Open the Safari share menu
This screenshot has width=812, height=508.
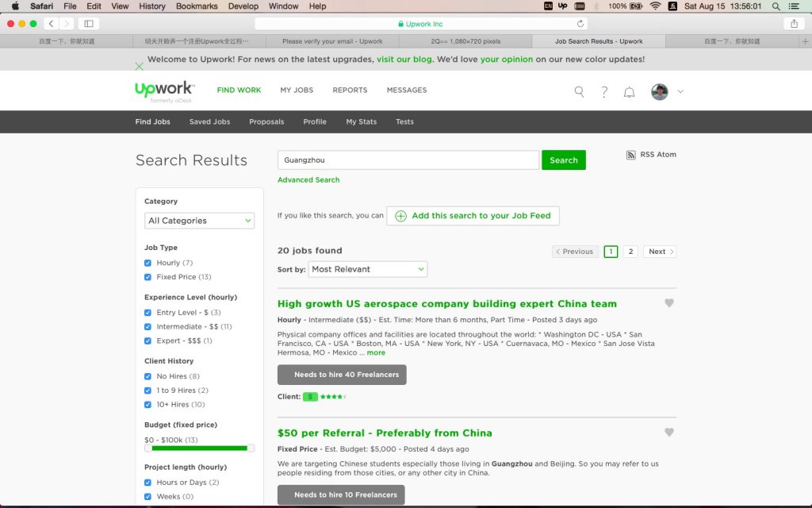point(794,23)
